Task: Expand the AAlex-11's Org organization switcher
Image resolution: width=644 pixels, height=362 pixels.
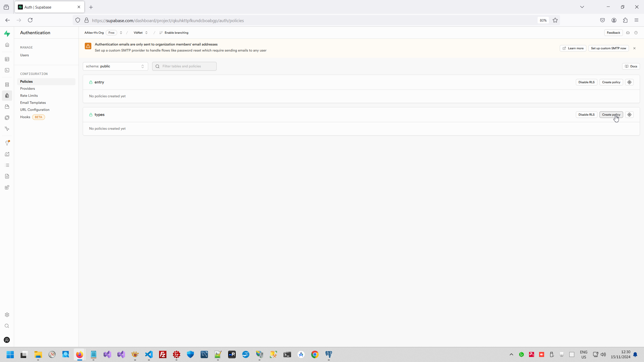Action: point(121,33)
